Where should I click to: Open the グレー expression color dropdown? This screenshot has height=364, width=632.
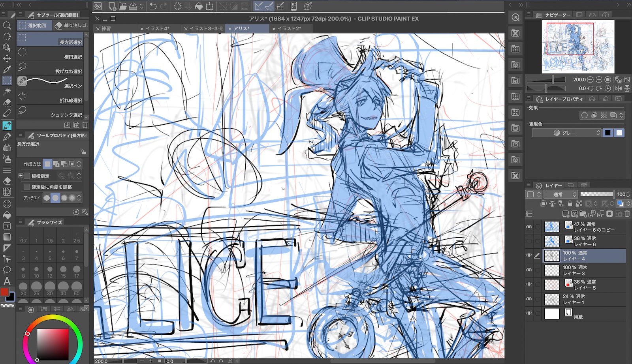coord(566,133)
